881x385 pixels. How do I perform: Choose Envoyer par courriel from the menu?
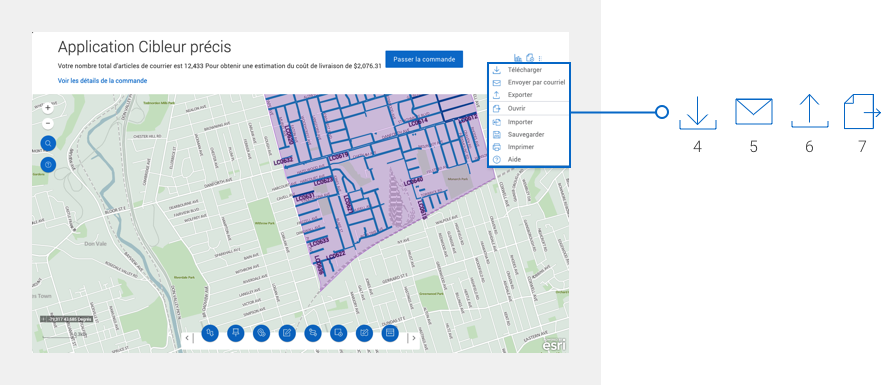(x=529, y=83)
